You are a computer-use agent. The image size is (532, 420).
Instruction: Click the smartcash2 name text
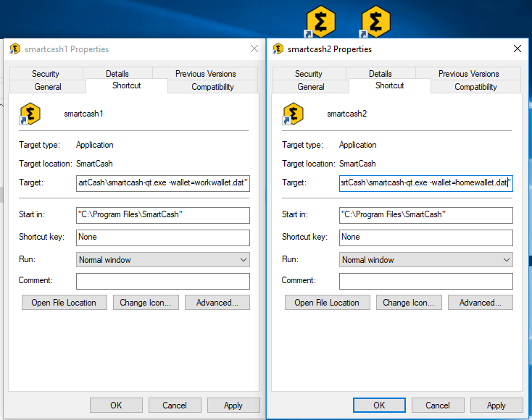pyautogui.click(x=346, y=114)
